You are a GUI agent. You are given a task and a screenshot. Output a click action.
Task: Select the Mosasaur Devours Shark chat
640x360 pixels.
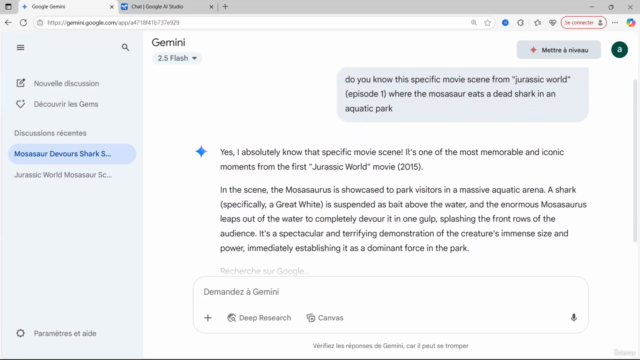(x=72, y=154)
